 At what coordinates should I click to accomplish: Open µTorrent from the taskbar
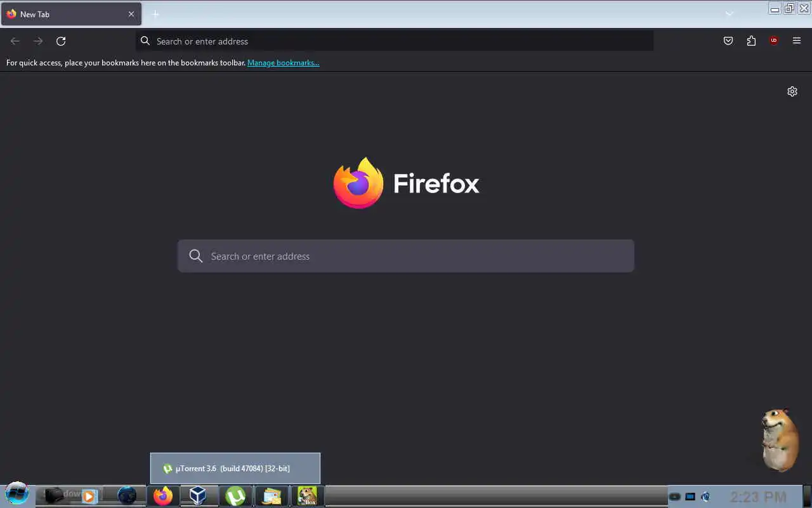click(235, 496)
